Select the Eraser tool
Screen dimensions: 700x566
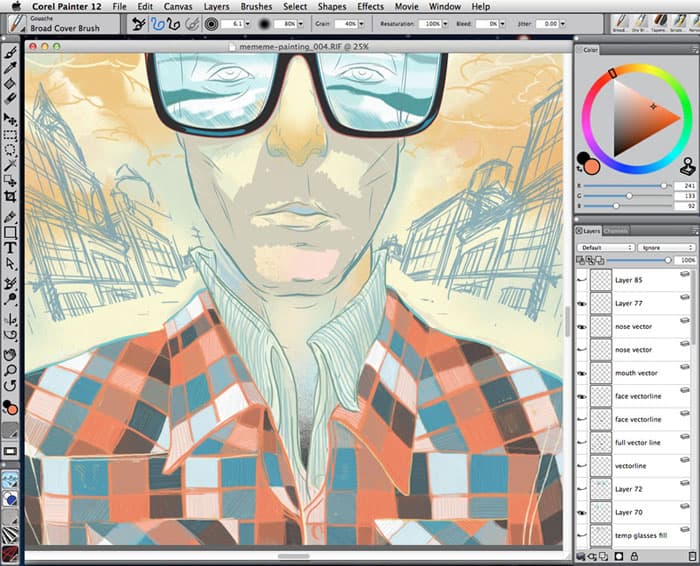tap(10, 99)
